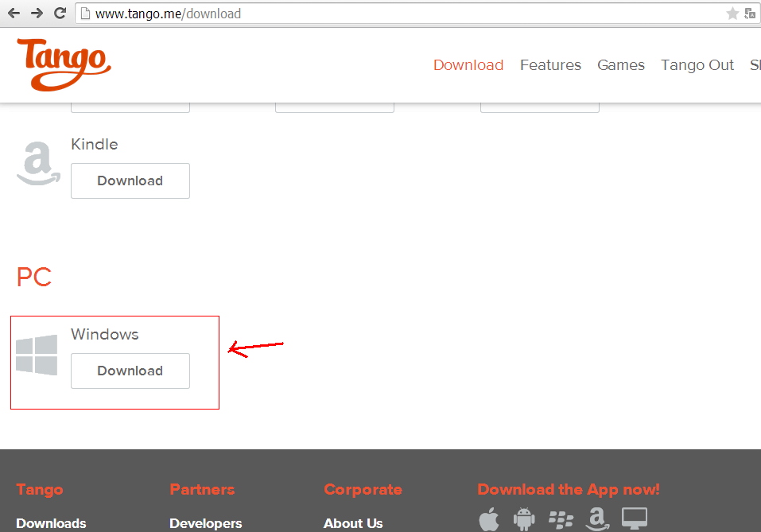Reload the page with refresh icon
Image resolution: width=761 pixels, height=532 pixels.
pyautogui.click(x=60, y=13)
